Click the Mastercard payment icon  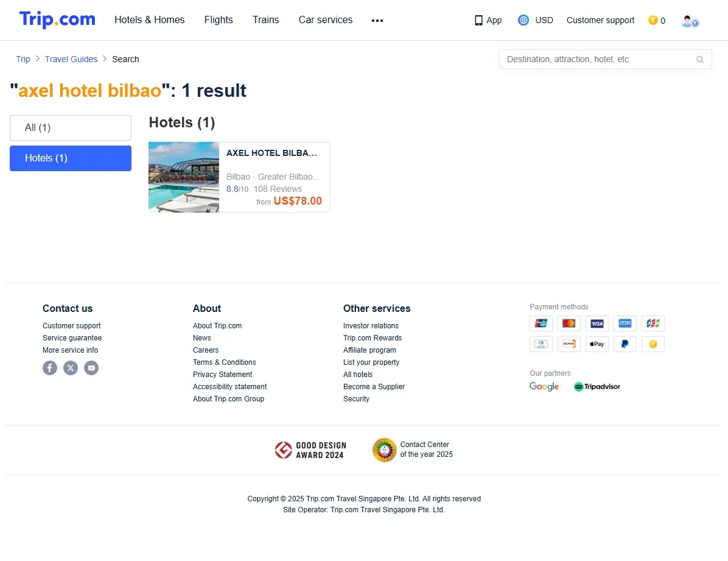tap(569, 323)
